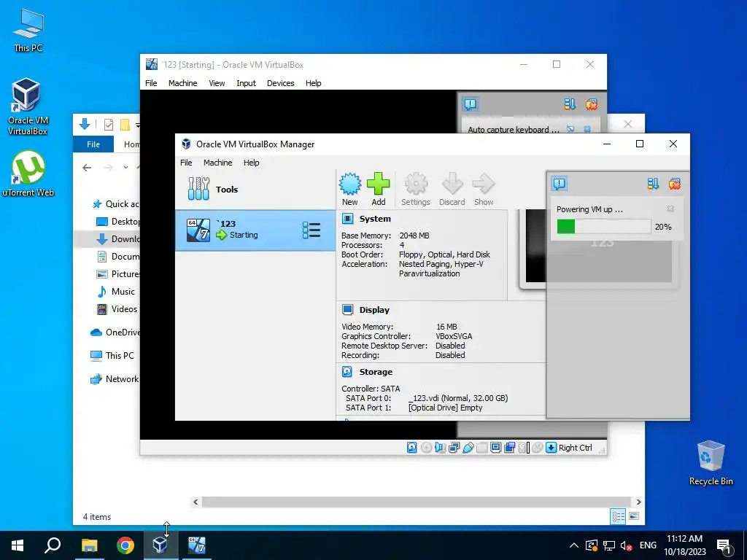This screenshot has height=560, width=747.
Task: Click Explorer quick access down-arrow icon
Action: [x=85, y=124]
